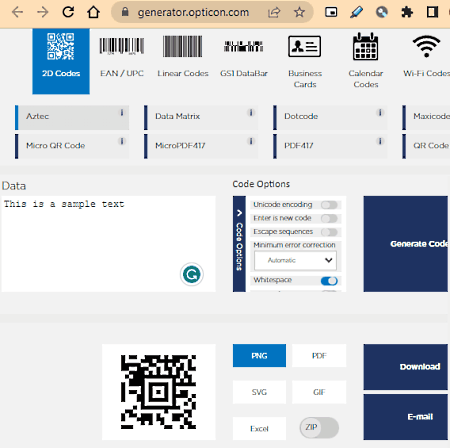
Task: Select PDF output format
Action: click(319, 356)
